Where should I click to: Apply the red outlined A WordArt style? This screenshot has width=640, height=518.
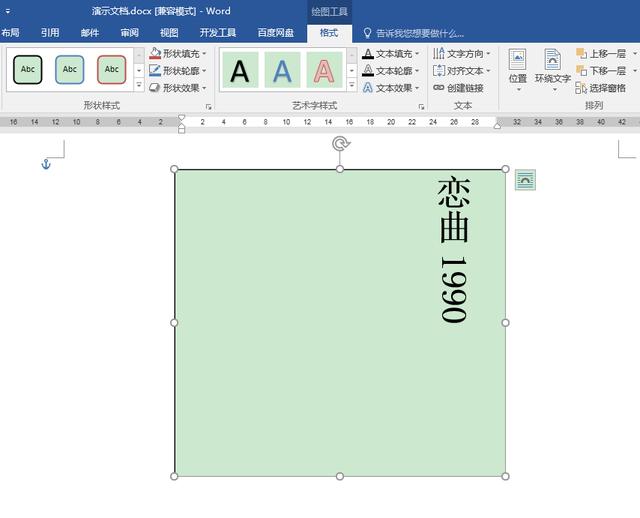coord(324,70)
